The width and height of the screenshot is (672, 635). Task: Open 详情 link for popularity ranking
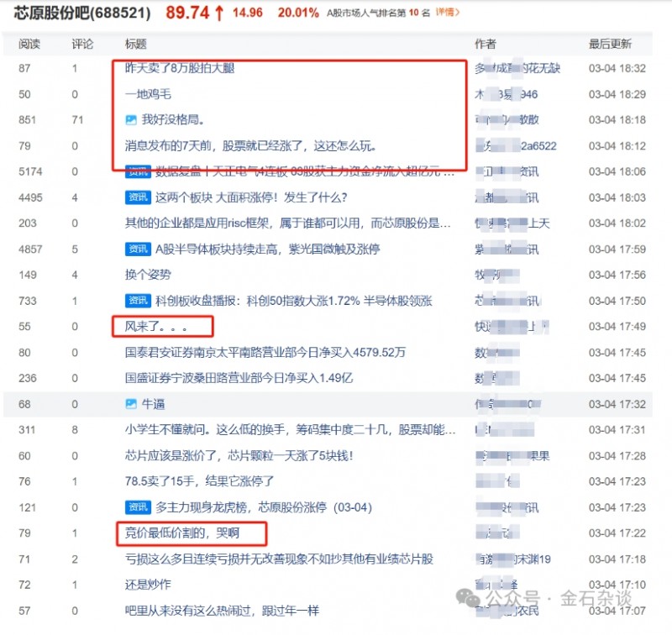point(449,13)
